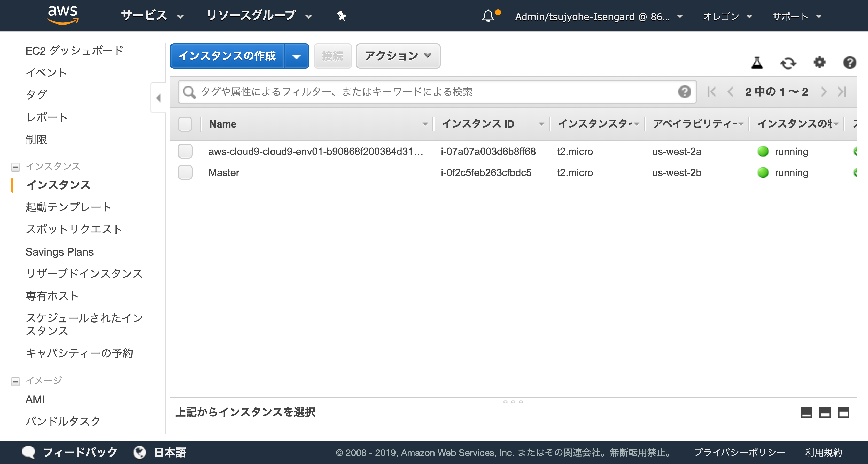Open スケジュールされたインスタンス
The height and width of the screenshot is (464, 868).
click(84, 324)
